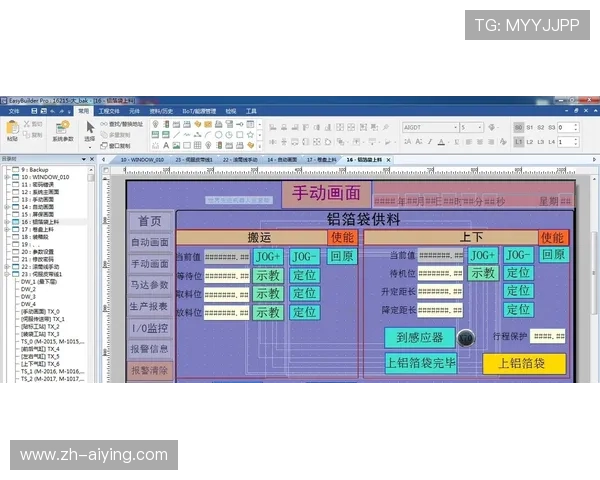Click the yellow 上铝箔袋 button
Screen dimensions: 600x480
524,363
